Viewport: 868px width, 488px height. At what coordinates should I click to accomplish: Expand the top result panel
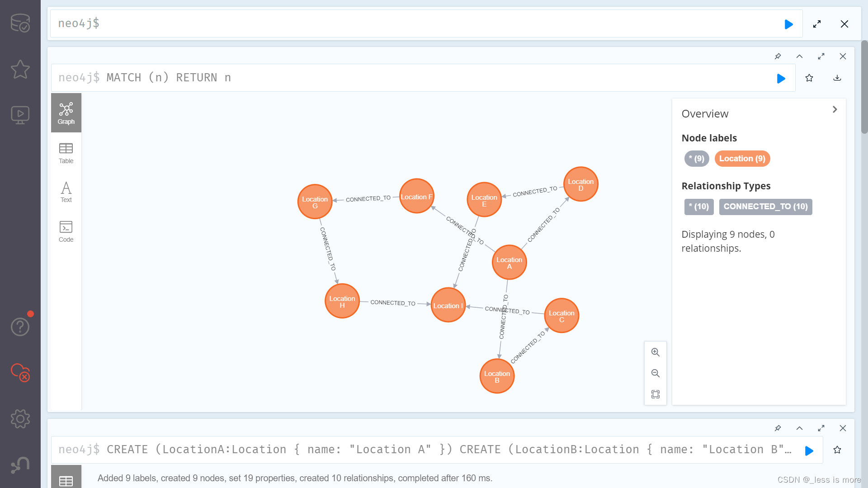click(821, 56)
